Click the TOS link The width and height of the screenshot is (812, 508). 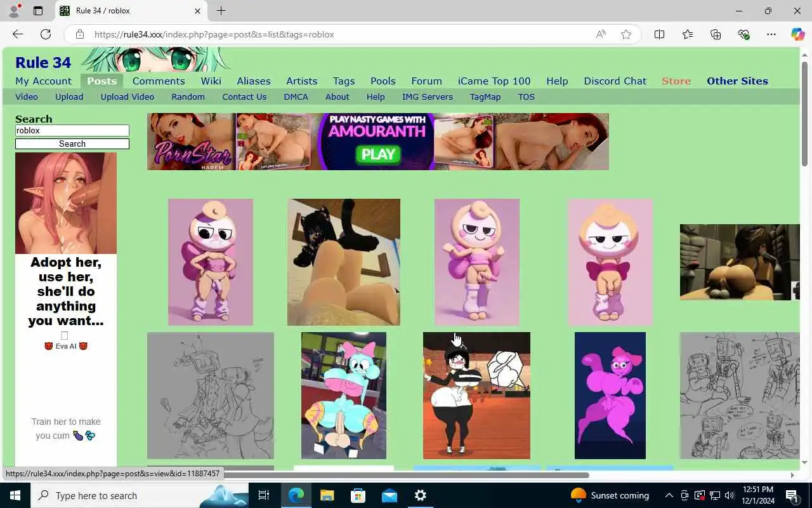pyautogui.click(x=527, y=97)
